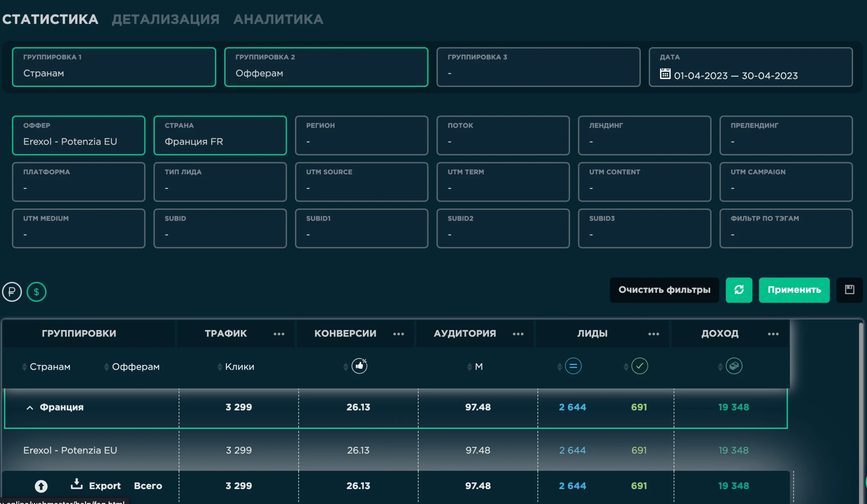The height and width of the screenshot is (504, 867).
Task: Switch currency to dollars icon
Action: [x=37, y=291]
